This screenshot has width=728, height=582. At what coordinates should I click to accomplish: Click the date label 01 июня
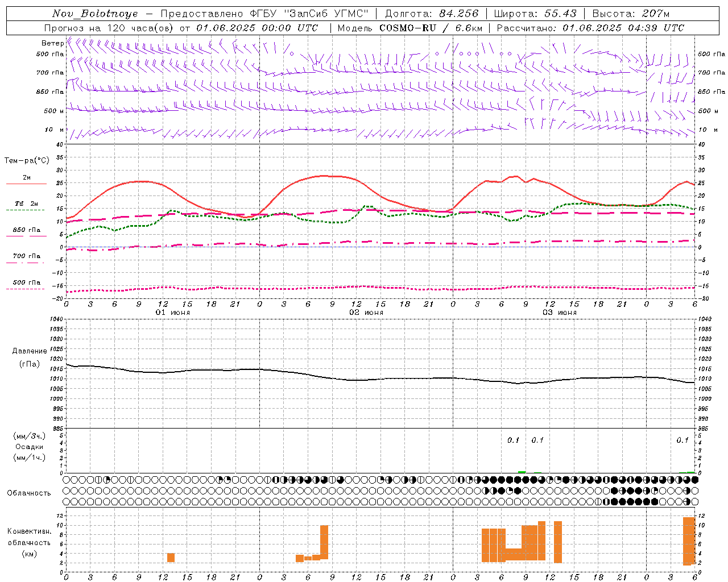(173, 313)
